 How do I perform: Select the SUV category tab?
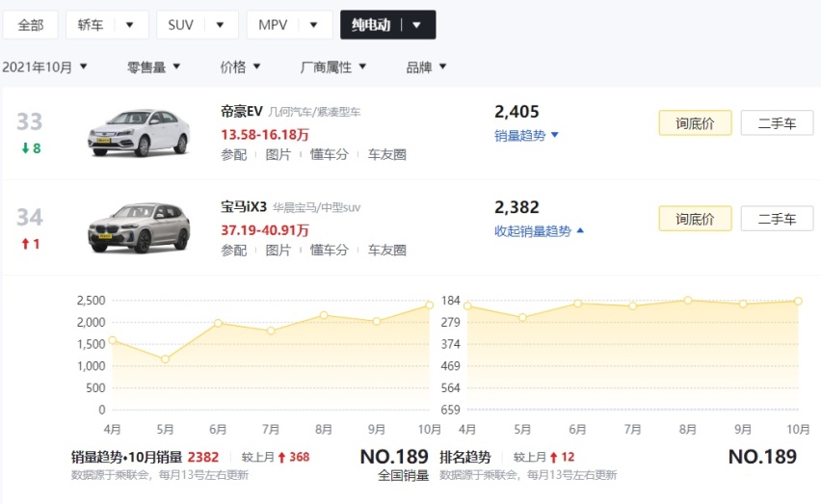180,25
